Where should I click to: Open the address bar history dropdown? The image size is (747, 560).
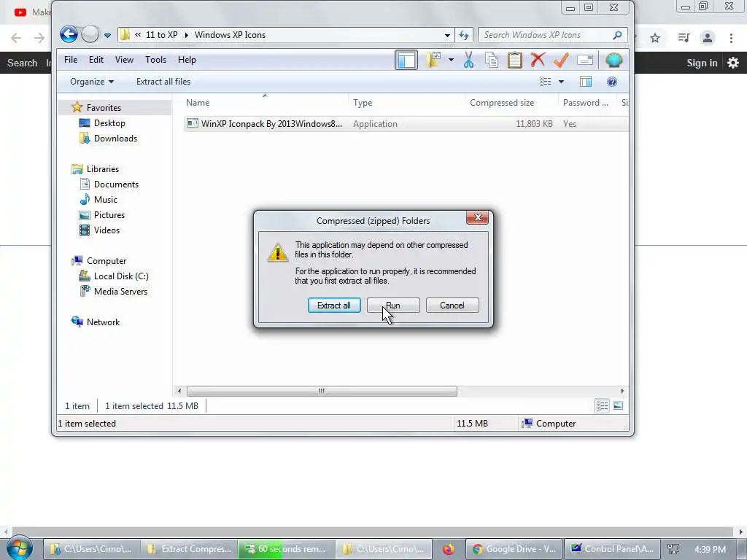447,35
